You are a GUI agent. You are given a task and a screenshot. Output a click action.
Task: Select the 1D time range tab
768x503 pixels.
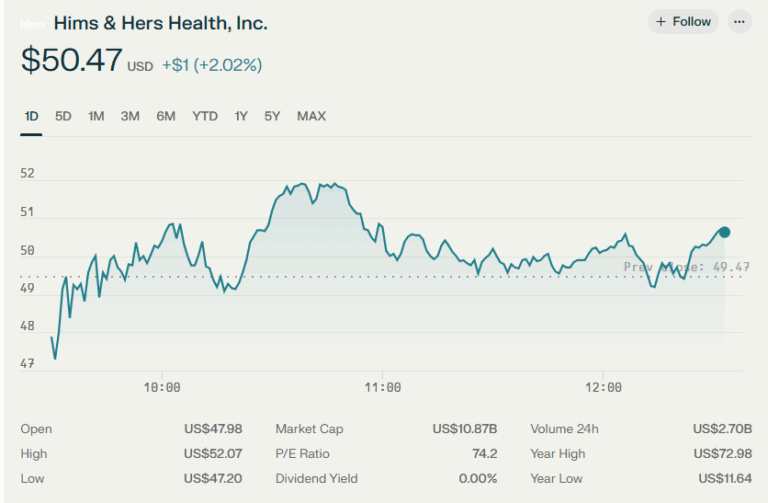(31, 116)
